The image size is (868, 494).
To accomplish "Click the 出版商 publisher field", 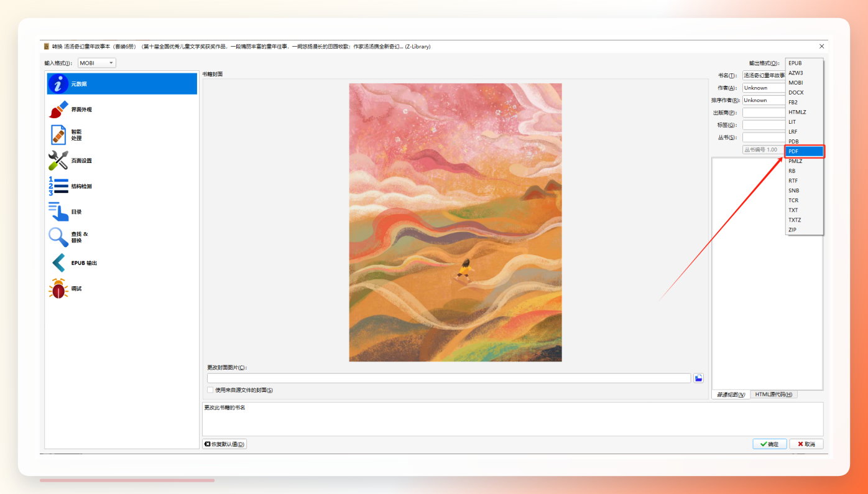I will click(x=764, y=113).
